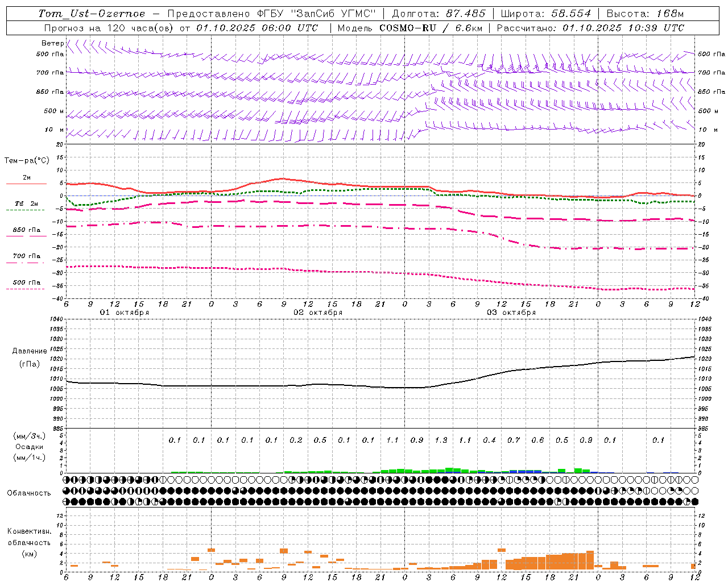Click the date label 01 октября

point(125,313)
